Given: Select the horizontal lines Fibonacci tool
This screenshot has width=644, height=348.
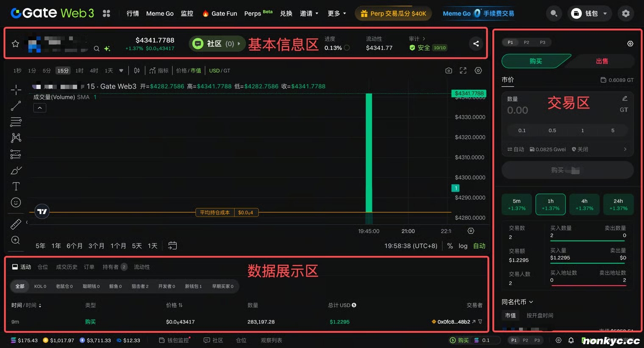Looking at the screenshot, I should (16, 122).
